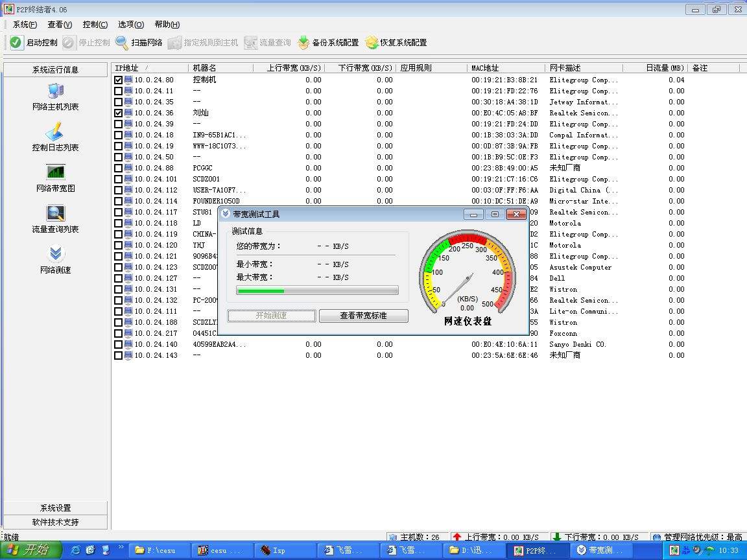Sort by the 上行带宽(KB/S) column header
The width and height of the screenshot is (747, 560).
(x=289, y=68)
